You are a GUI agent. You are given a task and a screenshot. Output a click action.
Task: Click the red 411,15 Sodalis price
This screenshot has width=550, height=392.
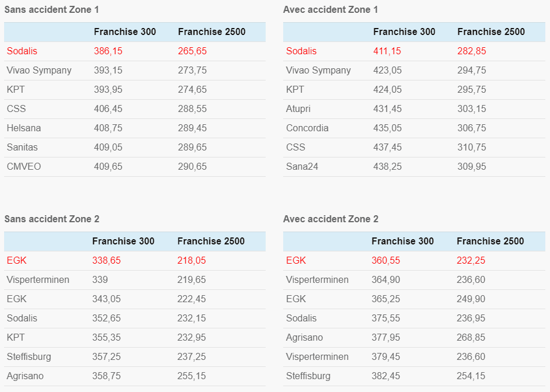[388, 51]
